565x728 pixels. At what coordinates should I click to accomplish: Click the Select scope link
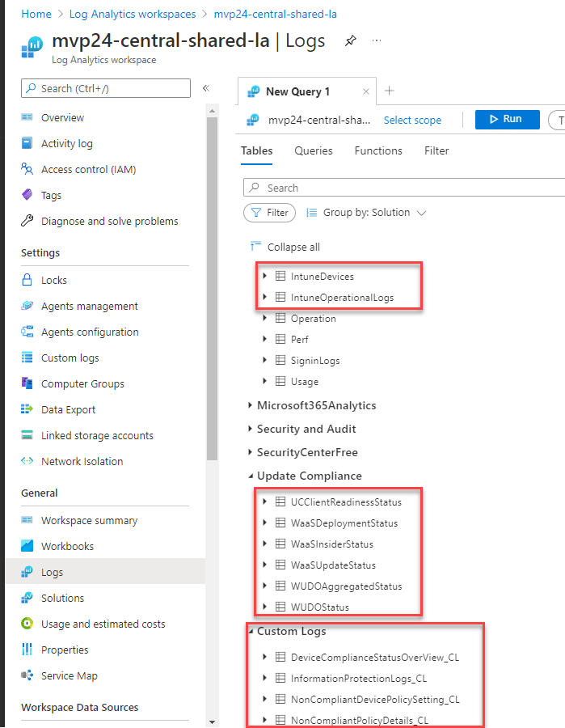(412, 121)
